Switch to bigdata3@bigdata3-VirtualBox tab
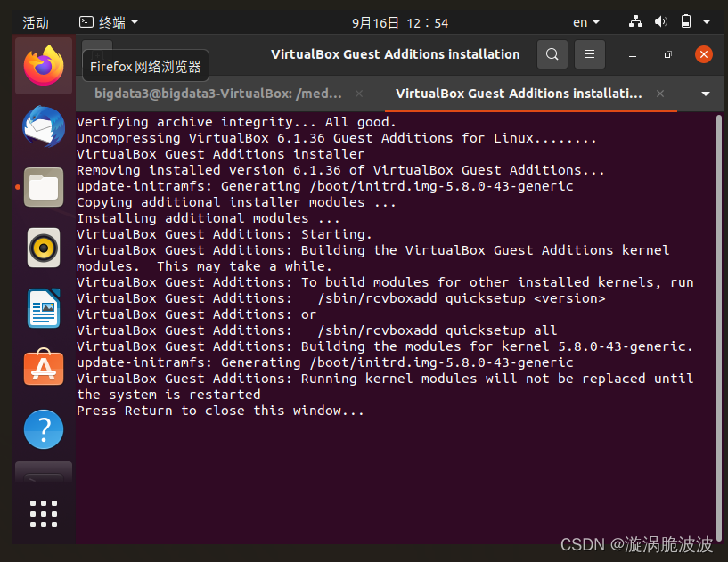 tap(217, 94)
